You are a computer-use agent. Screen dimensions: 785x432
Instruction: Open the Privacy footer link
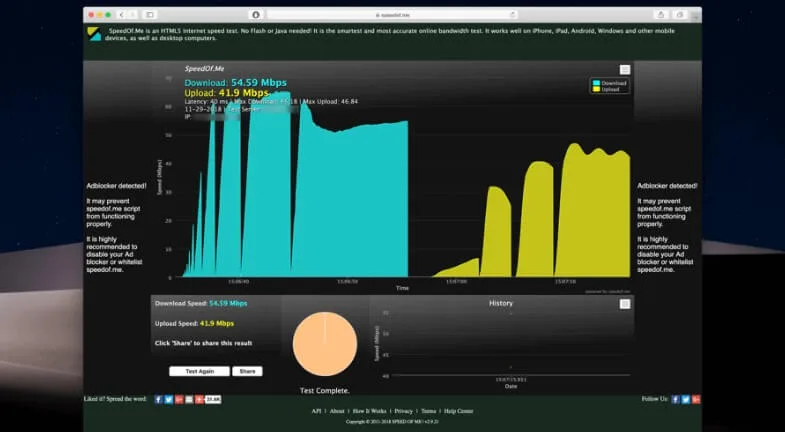coord(404,411)
